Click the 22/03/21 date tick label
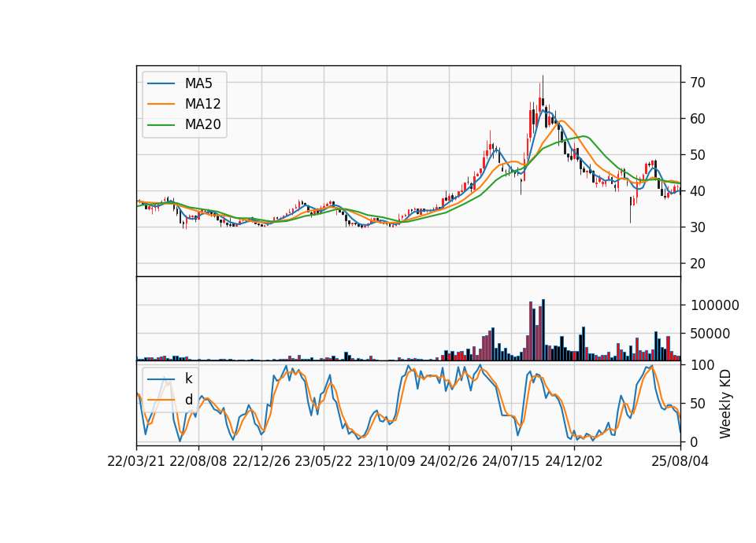The image size is (756, 543). 136,462
